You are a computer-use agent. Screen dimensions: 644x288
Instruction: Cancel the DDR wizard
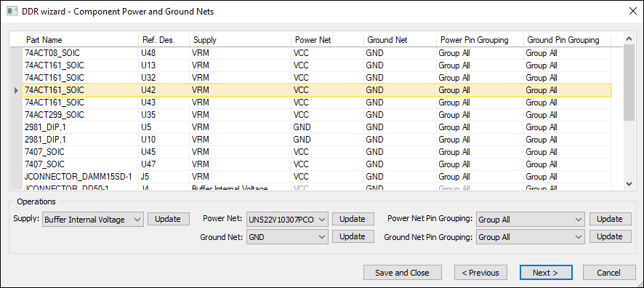point(609,273)
